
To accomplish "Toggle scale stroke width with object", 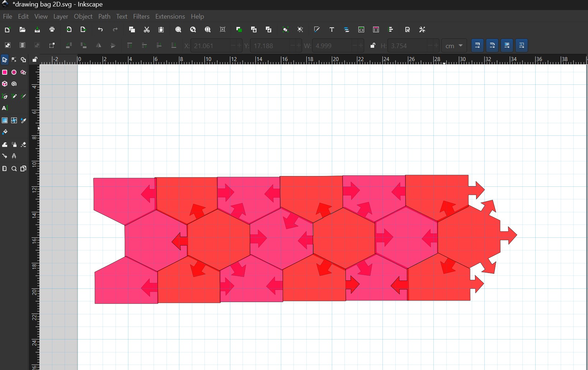I will click(478, 46).
